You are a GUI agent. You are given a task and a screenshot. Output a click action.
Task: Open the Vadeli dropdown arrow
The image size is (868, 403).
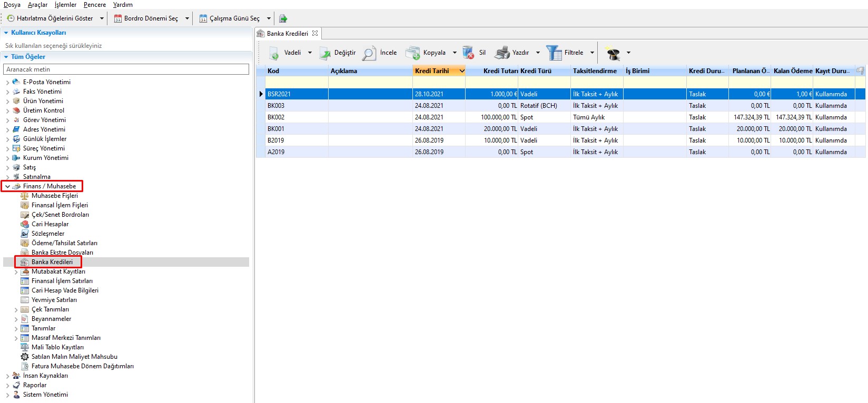[310, 53]
